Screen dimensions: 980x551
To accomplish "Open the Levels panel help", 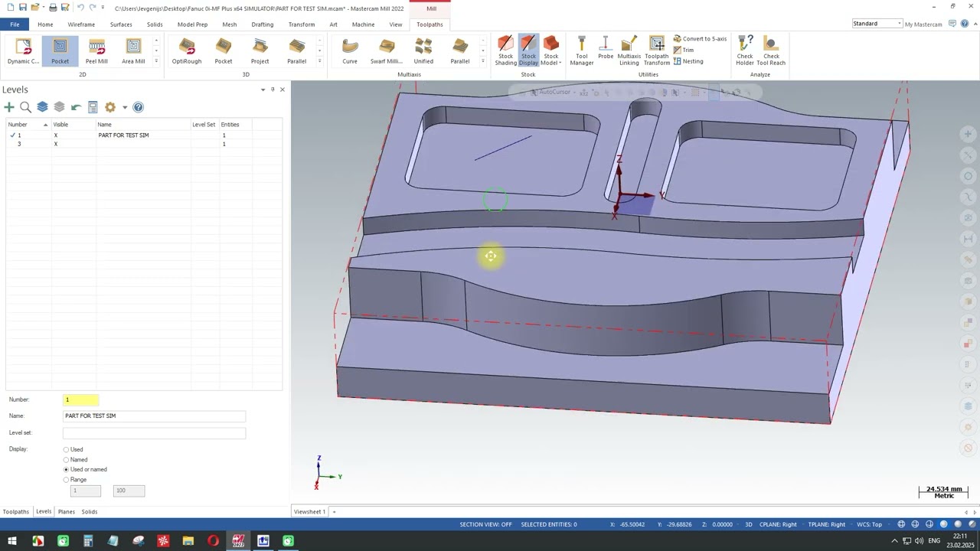I will pyautogui.click(x=138, y=107).
